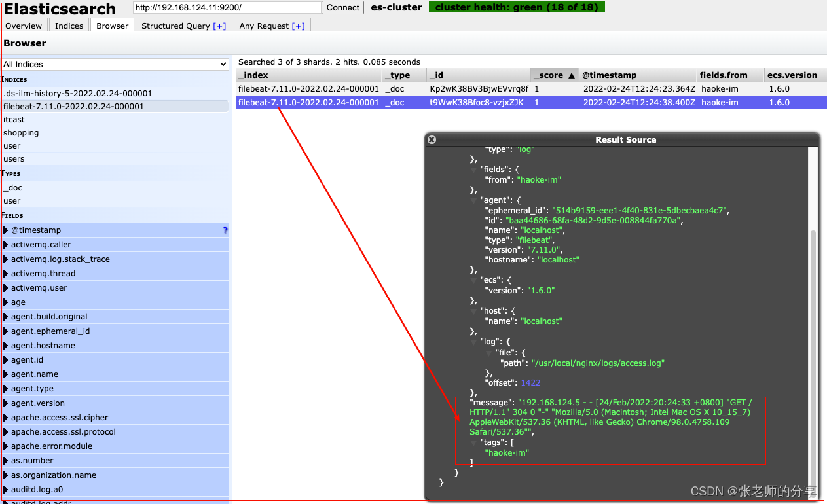Click the log path value /usr/local/nginx/logs/access.log
The image size is (827, 504).
point(598,363)
